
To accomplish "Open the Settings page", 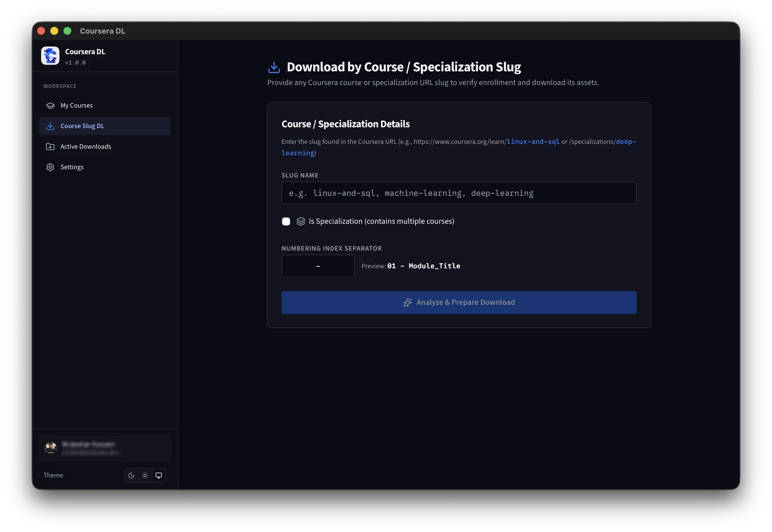I will point(105,167).
